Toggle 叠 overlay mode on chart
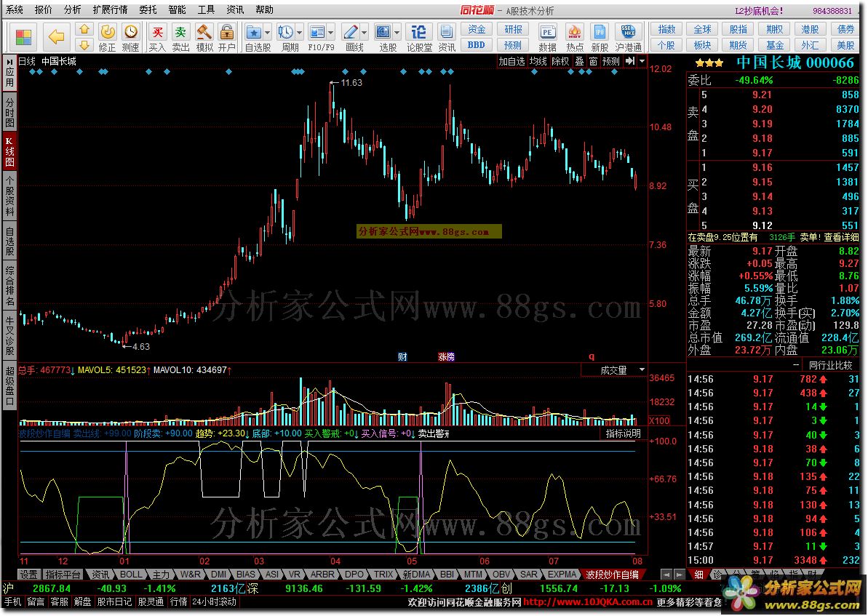Image resolution: width=868 pixels, height=616 pixels. coord(579,61)
